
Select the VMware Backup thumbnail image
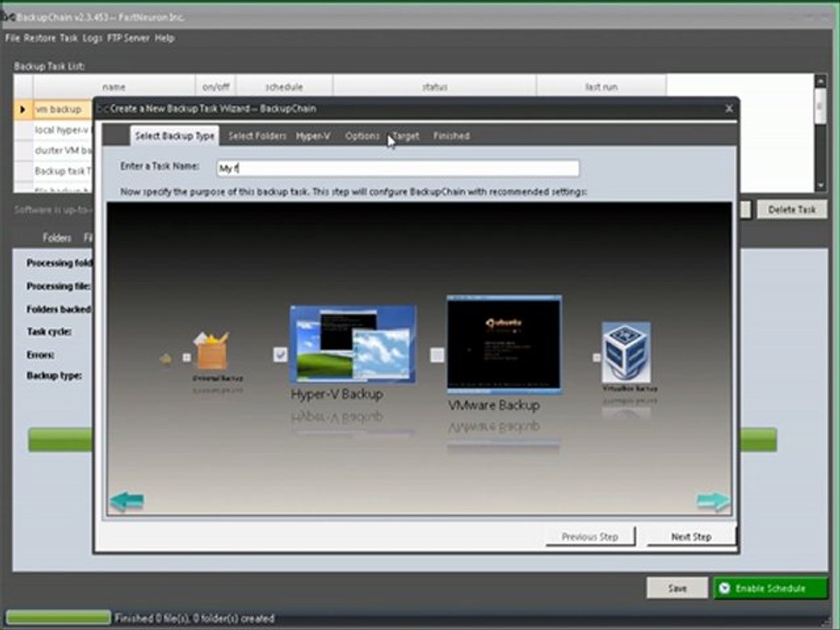click(504, 345)
